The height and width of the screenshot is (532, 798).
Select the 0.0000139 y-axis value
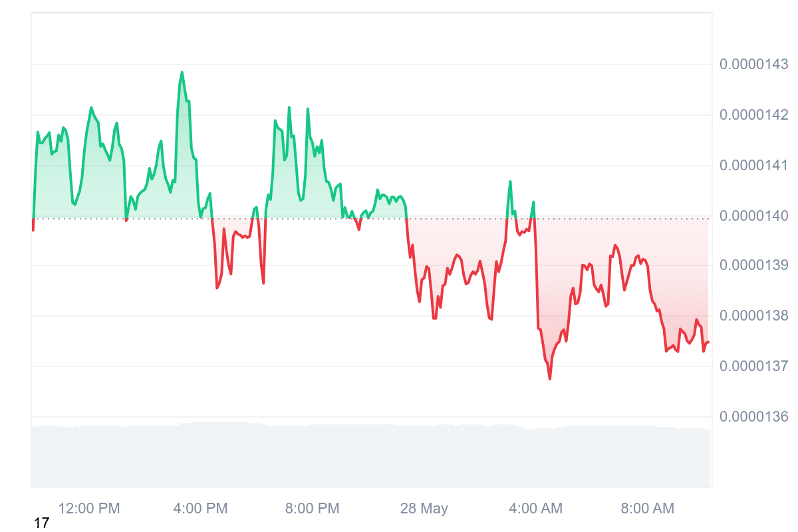point(753,265)
